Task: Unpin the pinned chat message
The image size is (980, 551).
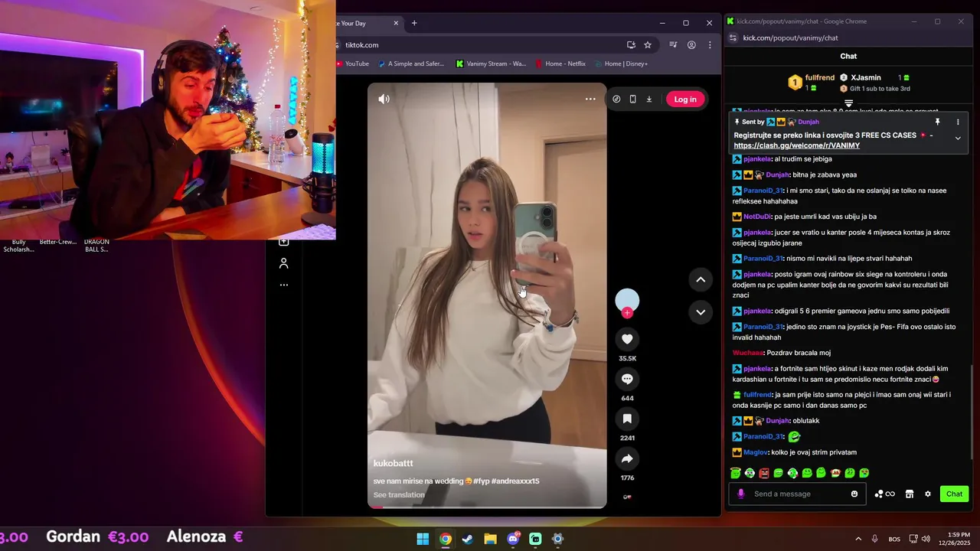Action: [x=937, y=122]
